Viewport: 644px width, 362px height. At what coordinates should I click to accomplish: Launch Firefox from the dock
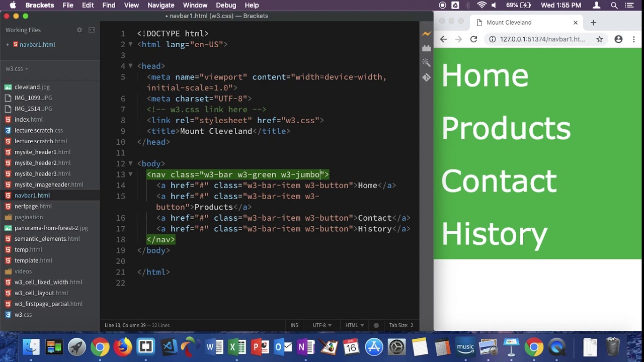pyautogui.click(x=123, y=347)
